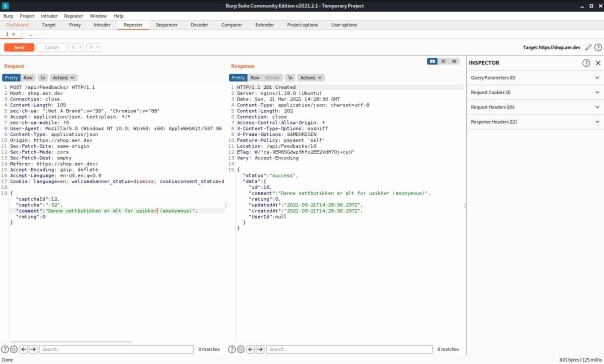Close Repeater tab 1
This screenshot has height=364, width=604.
pyautogui.click(x=14, y=34)
